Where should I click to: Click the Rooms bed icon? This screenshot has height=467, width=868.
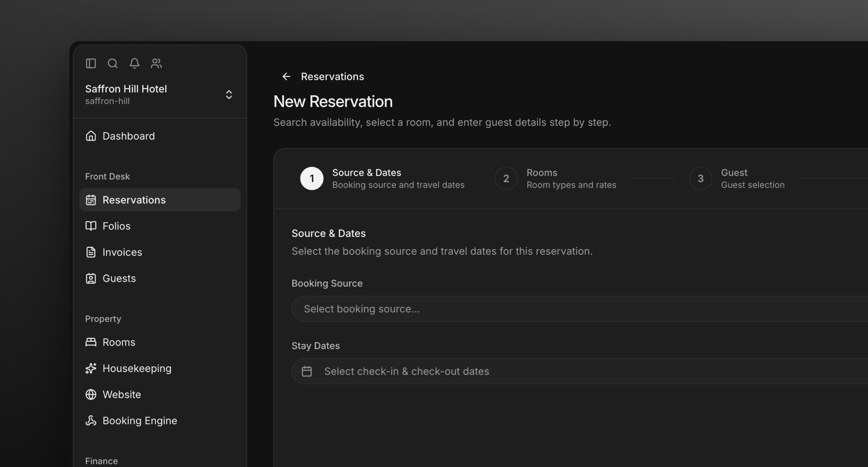point(91,342)
